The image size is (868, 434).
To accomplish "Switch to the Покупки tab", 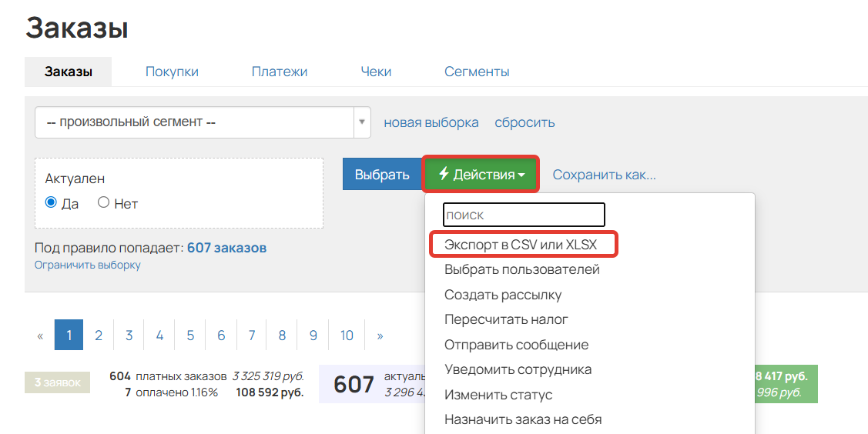I will tap(172, 72).
